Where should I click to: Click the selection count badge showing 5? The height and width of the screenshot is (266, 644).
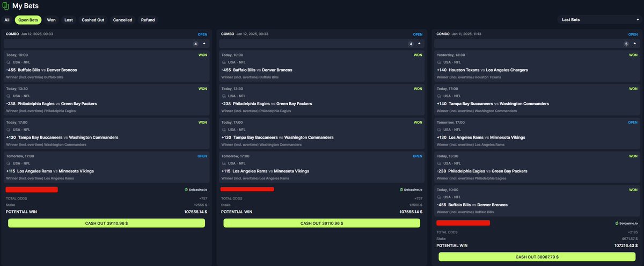[x=626, y=44]
